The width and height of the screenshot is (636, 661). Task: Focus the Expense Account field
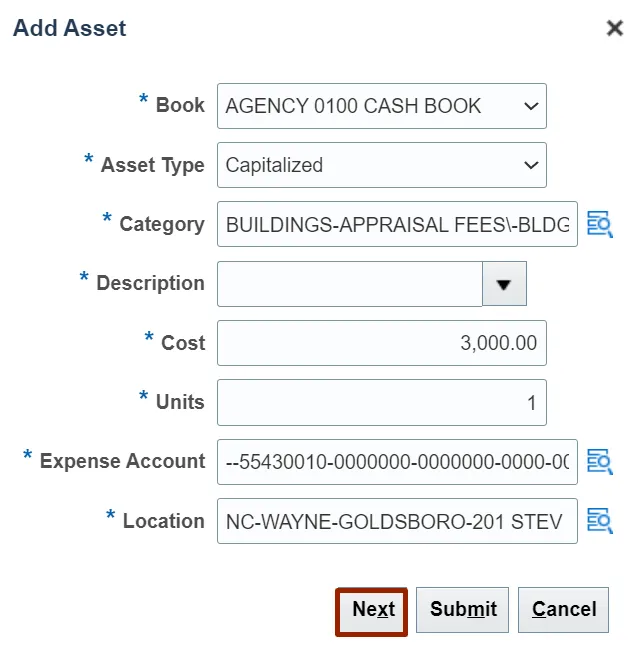(x=397, y=461)
